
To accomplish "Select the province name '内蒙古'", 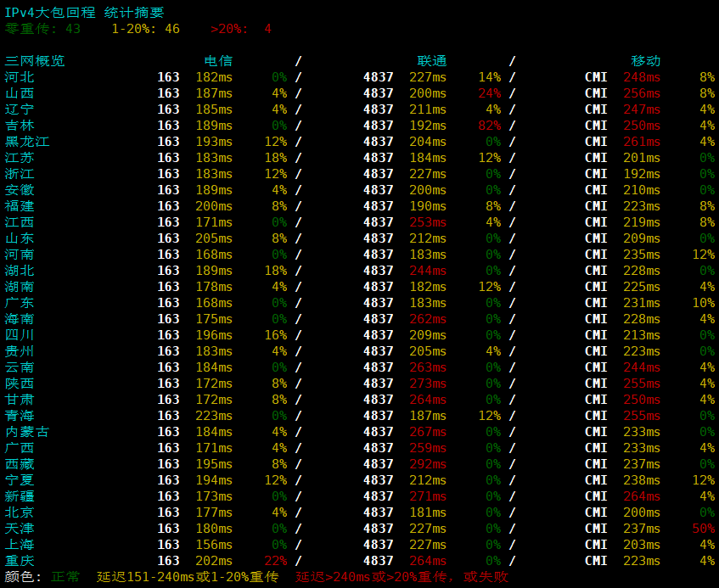I will point(27,432).
